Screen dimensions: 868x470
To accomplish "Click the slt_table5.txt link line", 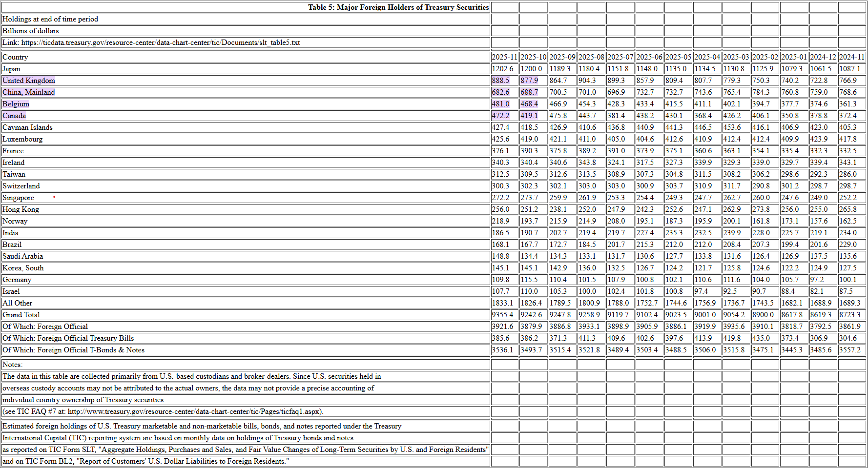I will (x=151, y=42).
